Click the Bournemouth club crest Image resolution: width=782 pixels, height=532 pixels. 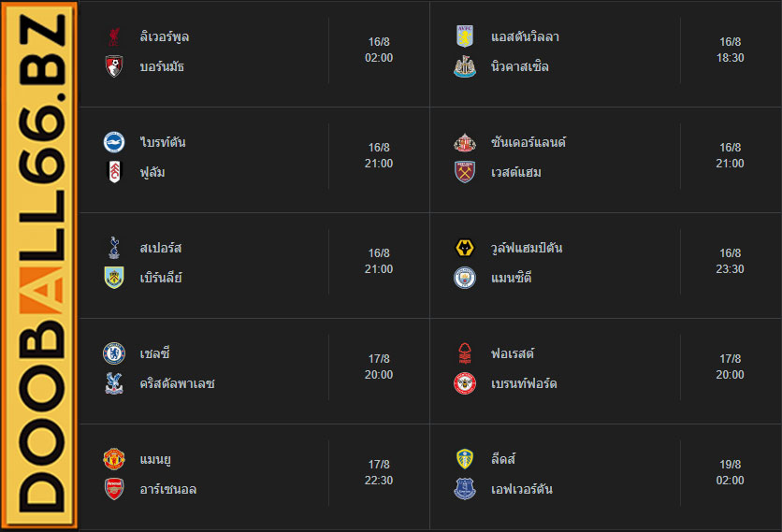(114, 66)
